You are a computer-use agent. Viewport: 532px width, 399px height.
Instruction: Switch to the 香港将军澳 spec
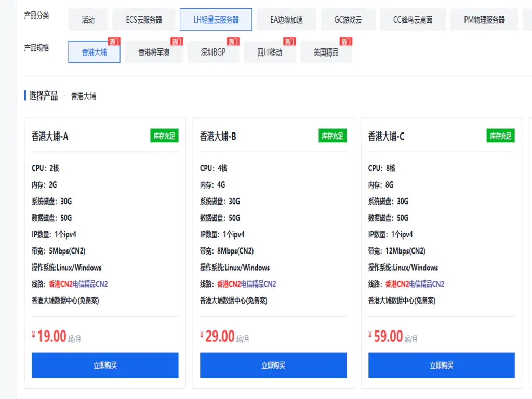click(x=153, y=52)
